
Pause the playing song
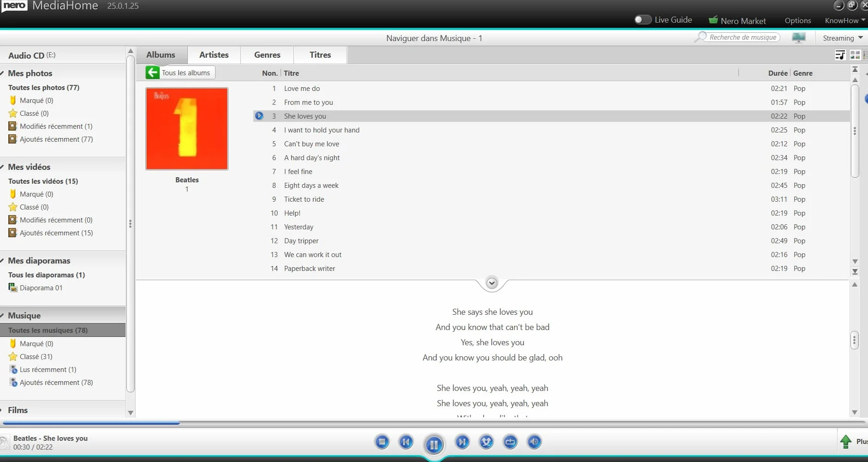(434, 444)
